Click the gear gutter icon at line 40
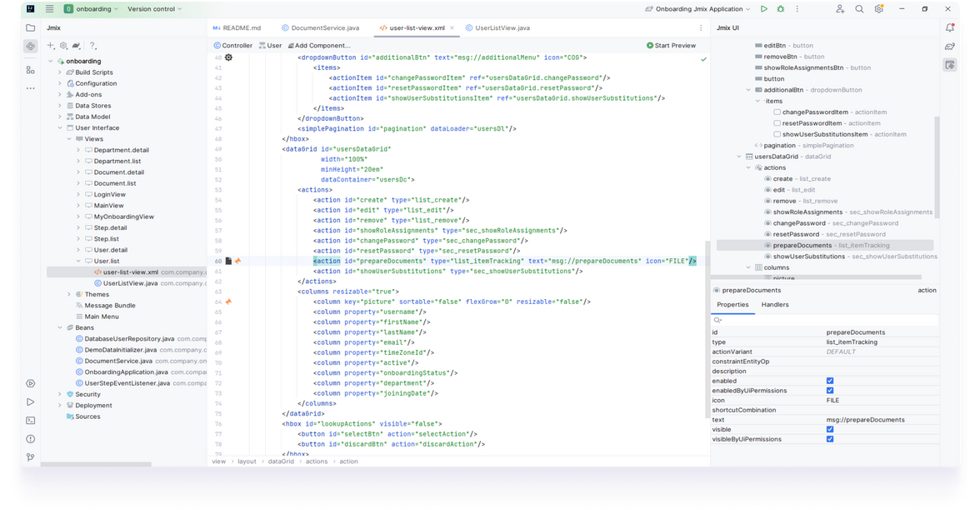The image size is (980, 519). tap(228, 57)
